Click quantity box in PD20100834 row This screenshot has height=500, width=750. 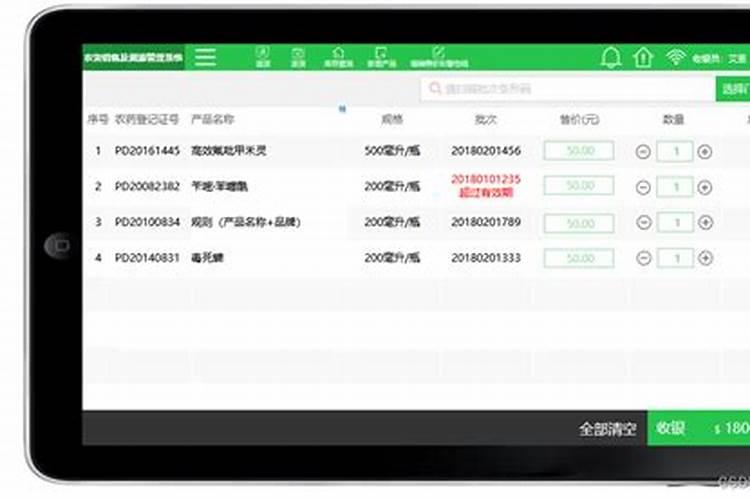tap(675, 222)
